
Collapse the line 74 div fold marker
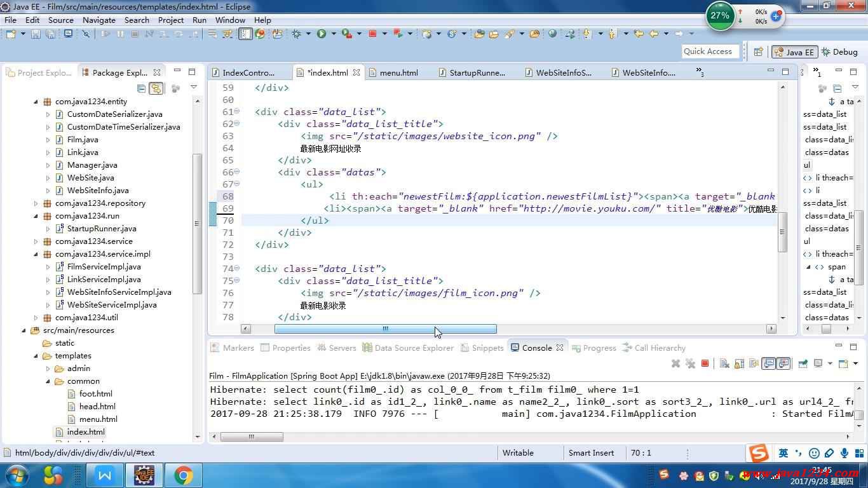pyautogui.click(x=237, y=268)
